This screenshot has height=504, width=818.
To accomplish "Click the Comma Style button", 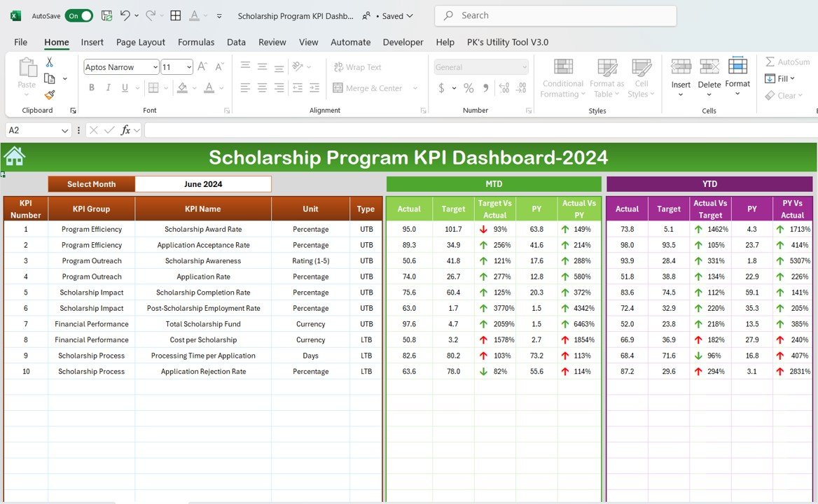I will pos(486,88).
